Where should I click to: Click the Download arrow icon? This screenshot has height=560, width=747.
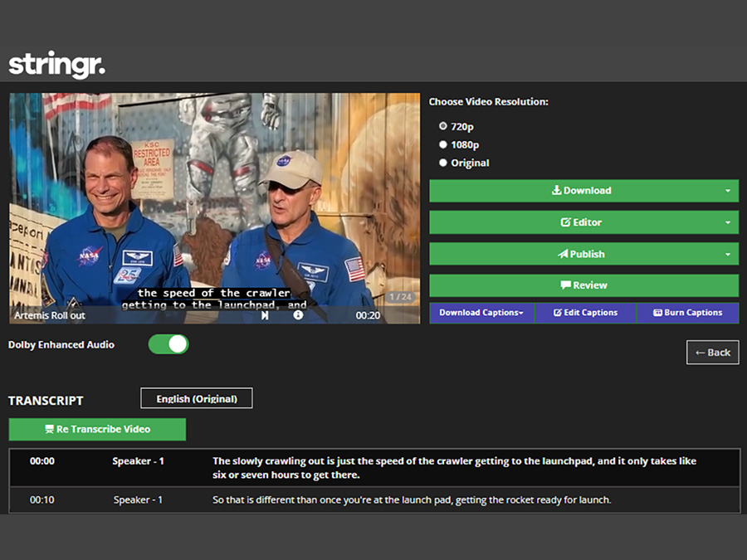[x=556, y=190]
